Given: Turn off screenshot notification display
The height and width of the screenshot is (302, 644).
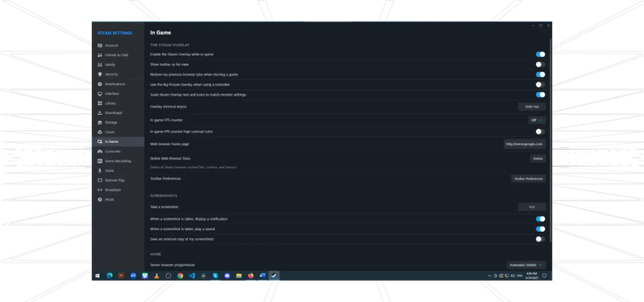Looking at the screenshot, I should (540, 219).
